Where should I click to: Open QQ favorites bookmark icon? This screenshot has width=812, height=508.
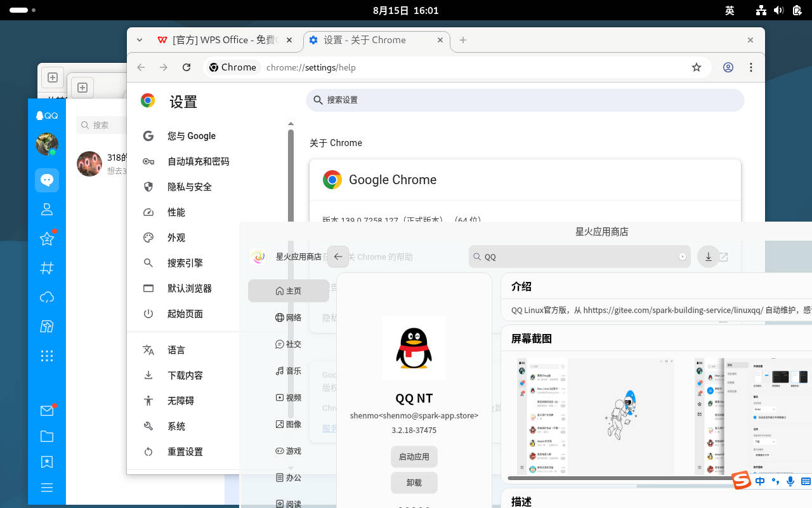coord(47,462)
